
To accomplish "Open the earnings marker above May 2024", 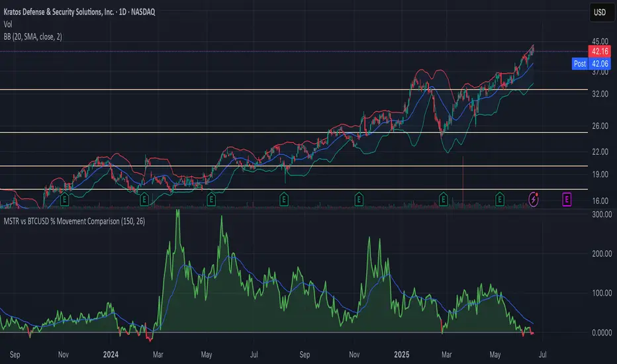I will pos(212,198).
